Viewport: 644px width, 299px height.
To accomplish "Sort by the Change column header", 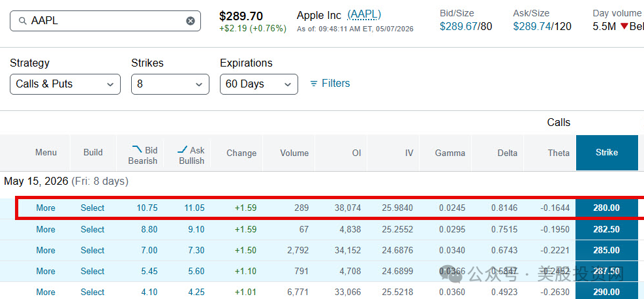I will pos(241,153).
